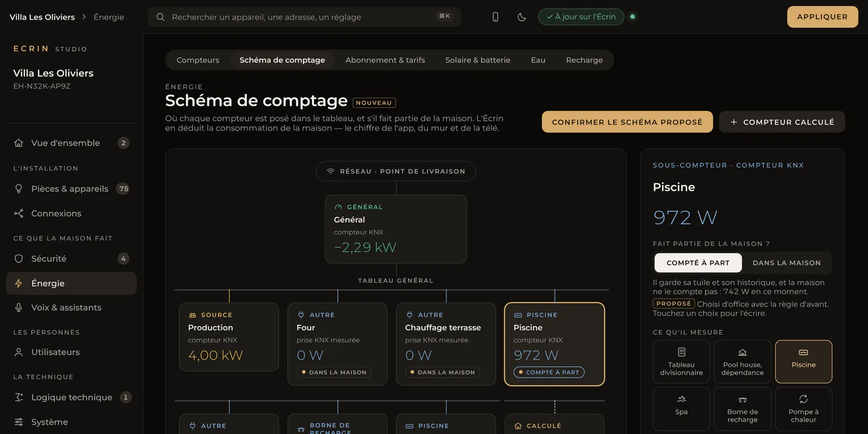Screen dimensions: 868x434
Task: Select the Tableau divisionnaire measurement tile
Action: pos(681,362)
